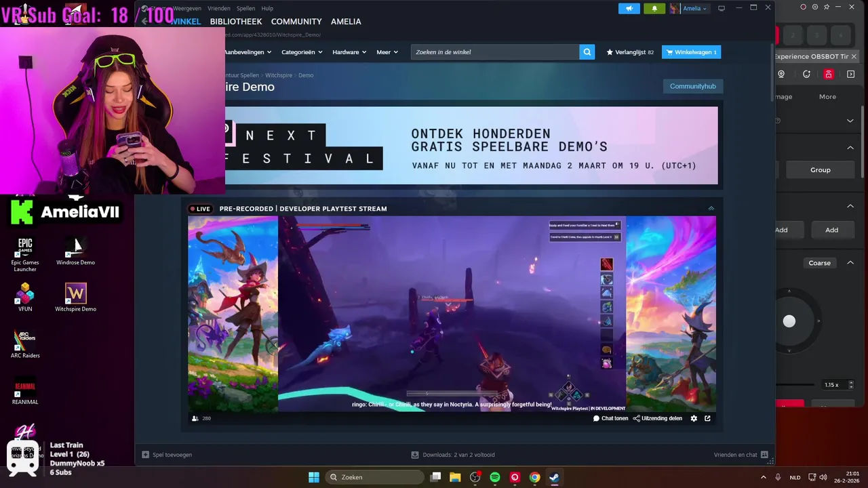This screenshot has width=868, height=488.
Task: Expand the Categorieën store menu
Action: click(x=302, y=52)
